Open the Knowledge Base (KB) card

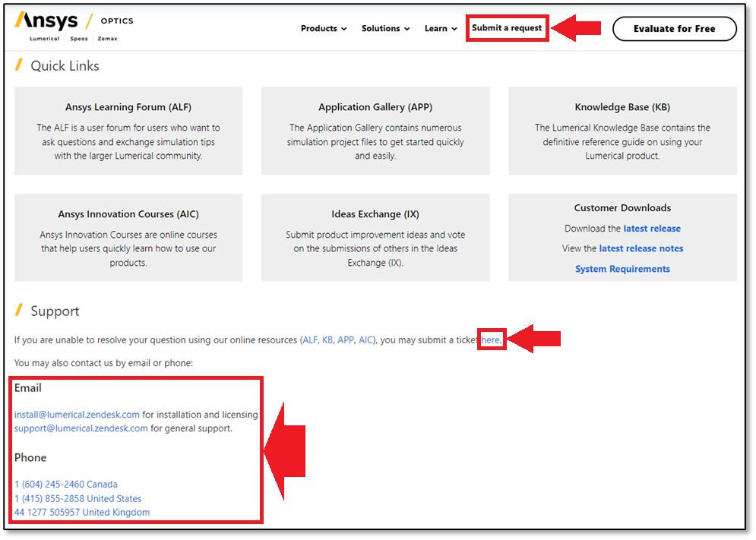tap(622, 131)
